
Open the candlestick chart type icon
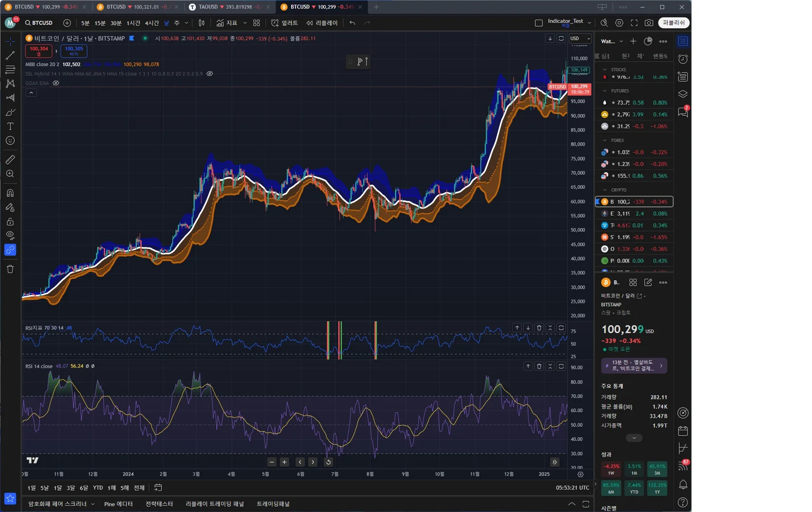pos(202,23)
